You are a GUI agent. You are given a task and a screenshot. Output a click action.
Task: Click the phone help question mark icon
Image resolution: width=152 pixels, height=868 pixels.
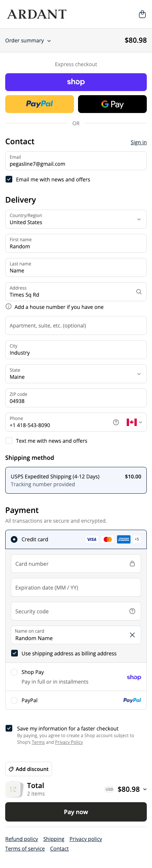pos(116,422)
